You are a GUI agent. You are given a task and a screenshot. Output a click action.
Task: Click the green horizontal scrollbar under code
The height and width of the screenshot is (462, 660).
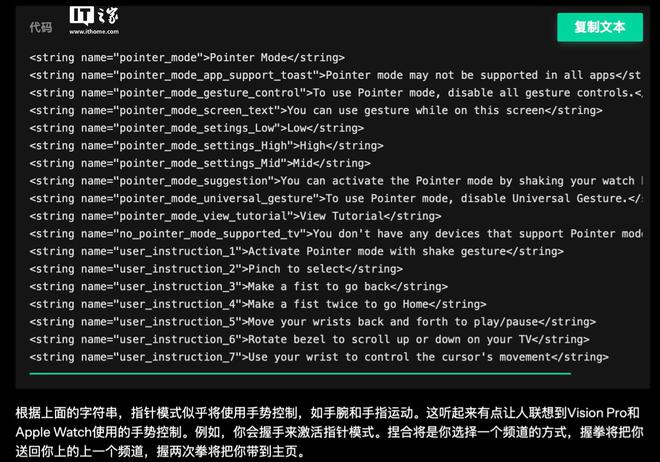[x=300, y=374]
